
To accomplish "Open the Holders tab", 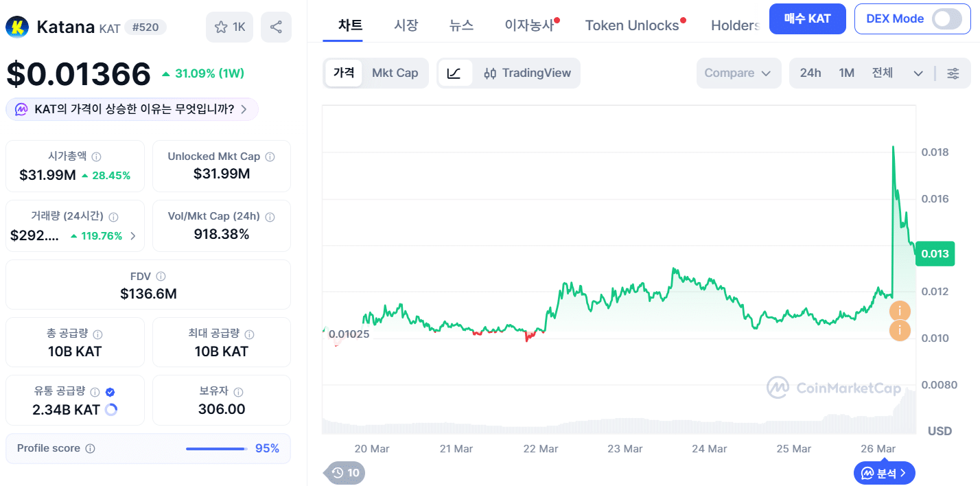I will (735, 25).
